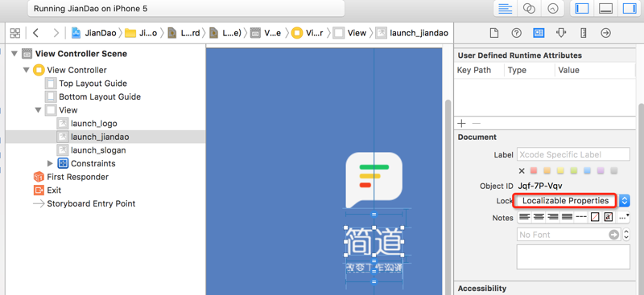Image resolution: width=644 pixels, height=295 pixels.
Task: Select View breadcrumb in jump bar
Action: (349, 33)
